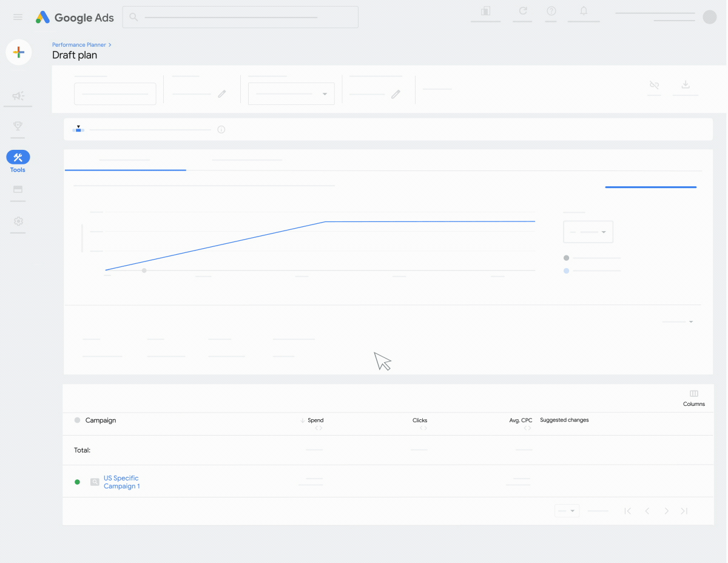Click the search input field

pyautogui.click(x=240, y=17)
